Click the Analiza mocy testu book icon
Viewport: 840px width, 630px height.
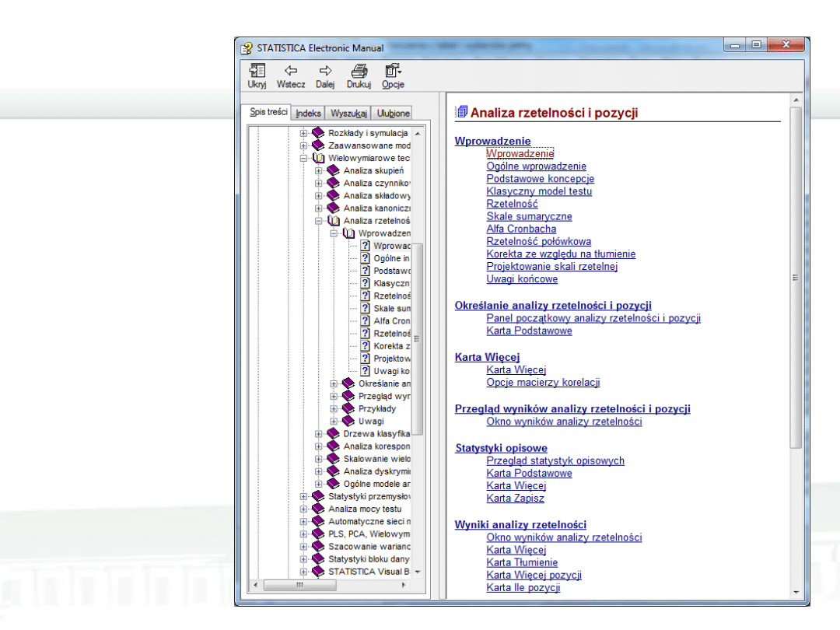pyautogui.click(x=318, y=509)
